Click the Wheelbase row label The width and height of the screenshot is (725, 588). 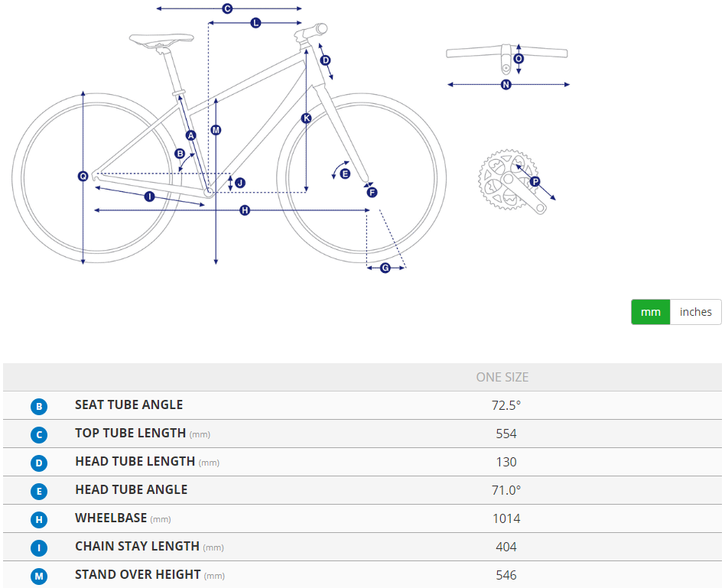(111, 518)
